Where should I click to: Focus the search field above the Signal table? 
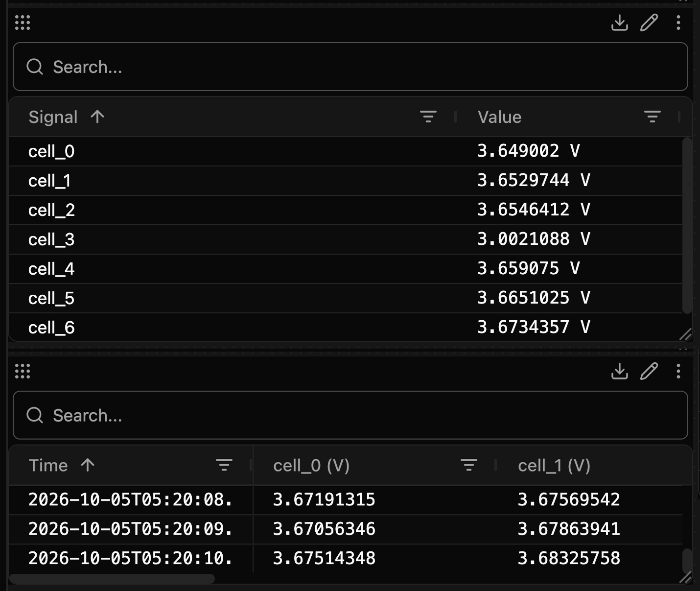(350, 67)
